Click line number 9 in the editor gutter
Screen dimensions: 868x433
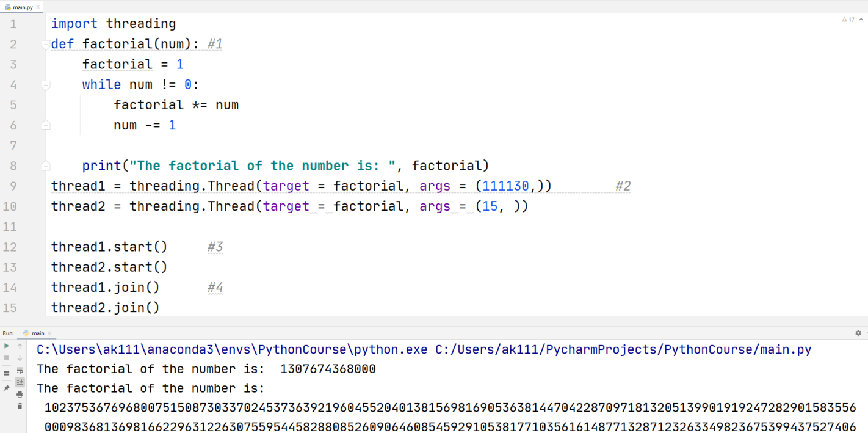tap(13, 186)
